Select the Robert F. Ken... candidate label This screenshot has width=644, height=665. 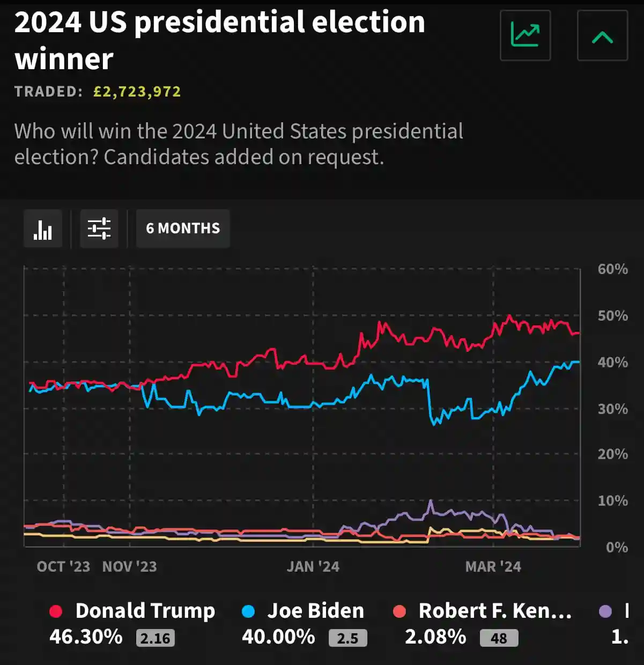tap(495, 611)
